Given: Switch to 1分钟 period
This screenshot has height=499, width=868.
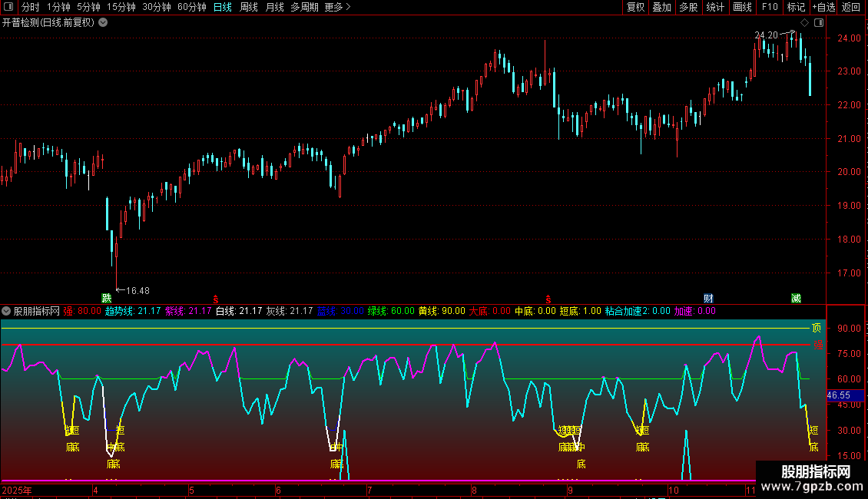Looking at the screenshot, I should (x=58, y=7).
